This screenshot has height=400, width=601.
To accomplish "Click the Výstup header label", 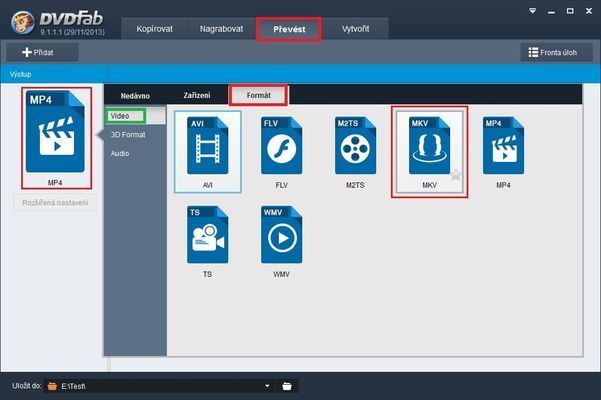I will (20, 74).
